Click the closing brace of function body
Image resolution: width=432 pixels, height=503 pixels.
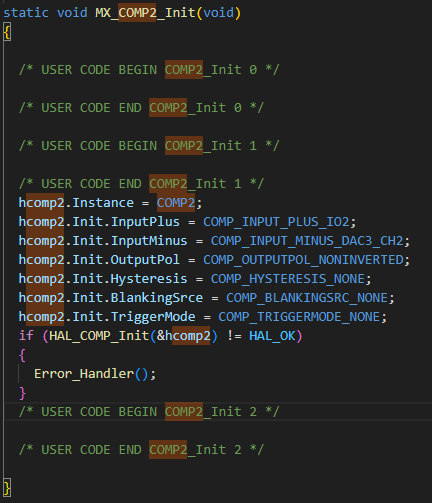pyautogui.click(x=7, y=488)
